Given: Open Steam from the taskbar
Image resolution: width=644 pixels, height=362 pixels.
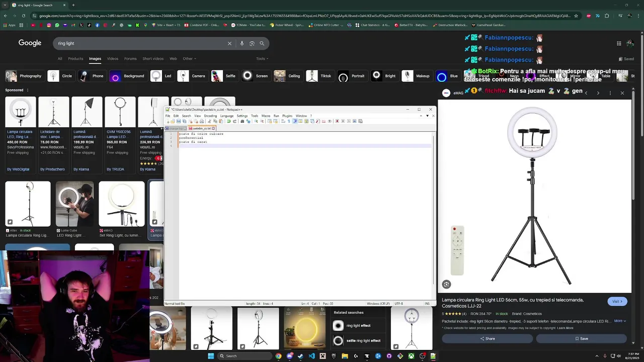Looking at the screenshot, I should click(x=300, y=356).
